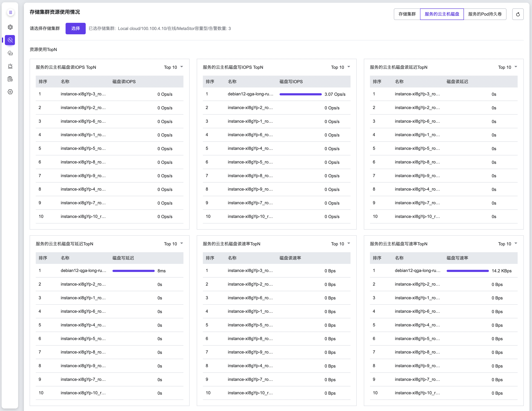Open Top 10 dropdown for 磁盘读速率TopN
Screen dimensions: 532x411
(x=340, y=244)
